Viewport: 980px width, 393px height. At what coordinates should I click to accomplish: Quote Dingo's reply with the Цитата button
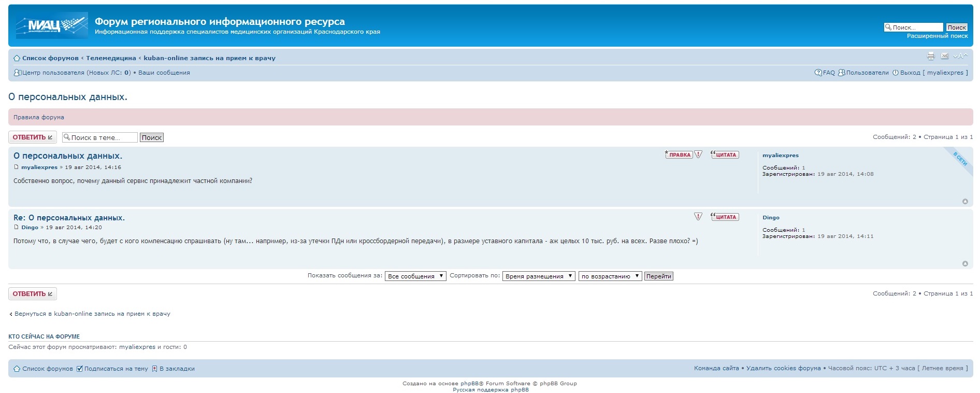coord(725,217)
